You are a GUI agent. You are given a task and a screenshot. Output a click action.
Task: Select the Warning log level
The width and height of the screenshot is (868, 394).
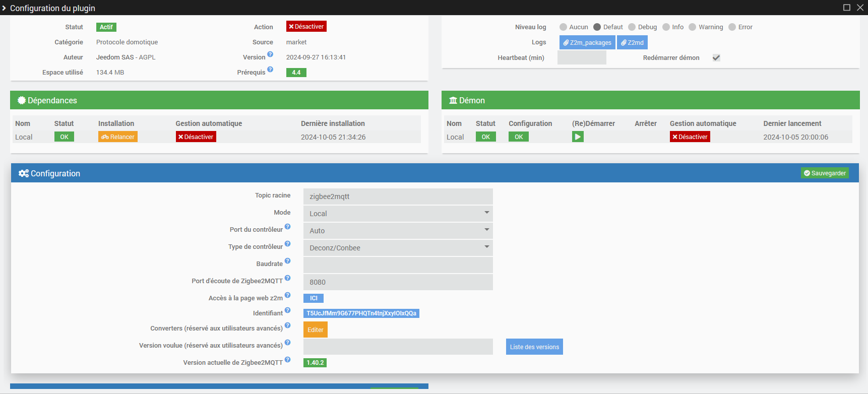click(693, 27)
